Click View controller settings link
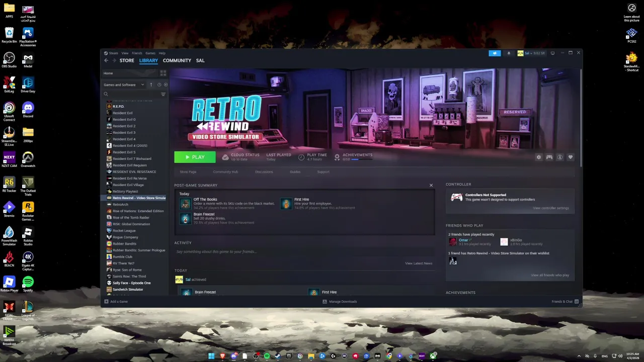 [x=551, y=208]
